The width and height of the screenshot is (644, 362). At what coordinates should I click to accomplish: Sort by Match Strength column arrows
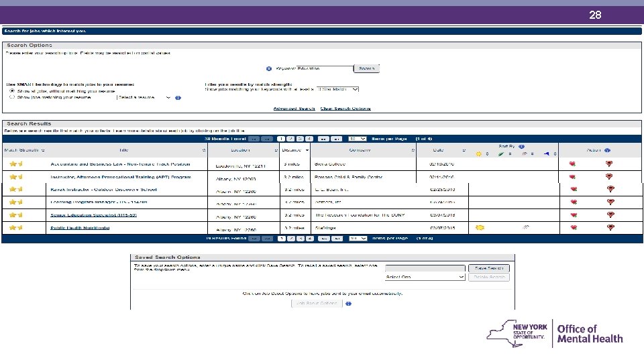(43, 150)
